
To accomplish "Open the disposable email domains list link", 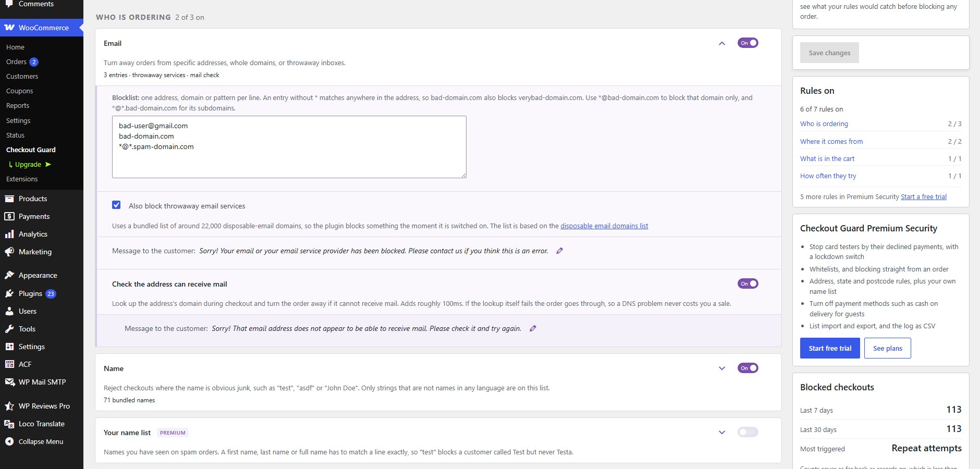I will pos(604,226).
